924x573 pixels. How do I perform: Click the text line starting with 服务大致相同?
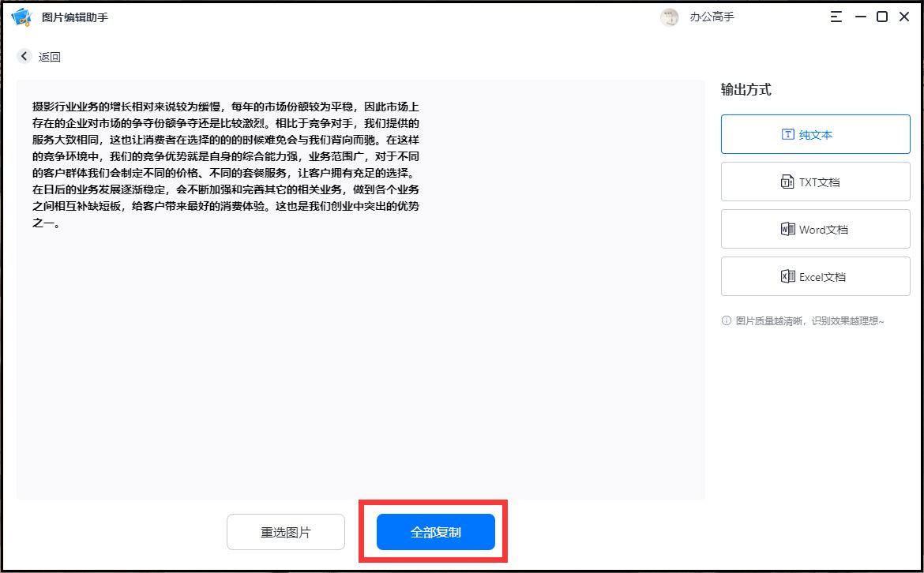pyautogui.click(x=226, y=140)
